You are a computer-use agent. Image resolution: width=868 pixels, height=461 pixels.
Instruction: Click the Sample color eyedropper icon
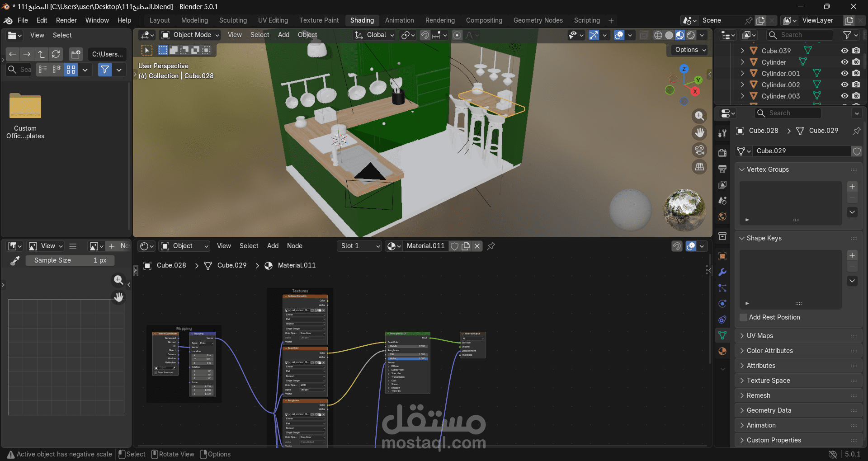tap(15, 260)
